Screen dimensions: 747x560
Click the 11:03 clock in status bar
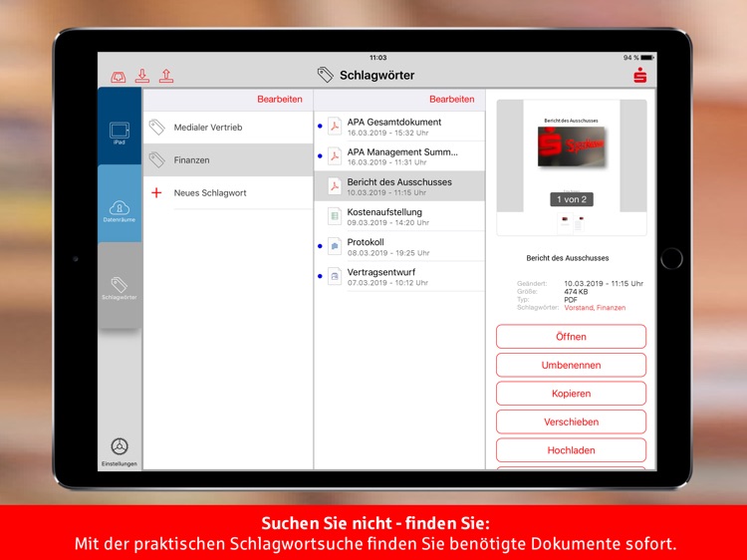pyautogui.click(x=377, y=58)
